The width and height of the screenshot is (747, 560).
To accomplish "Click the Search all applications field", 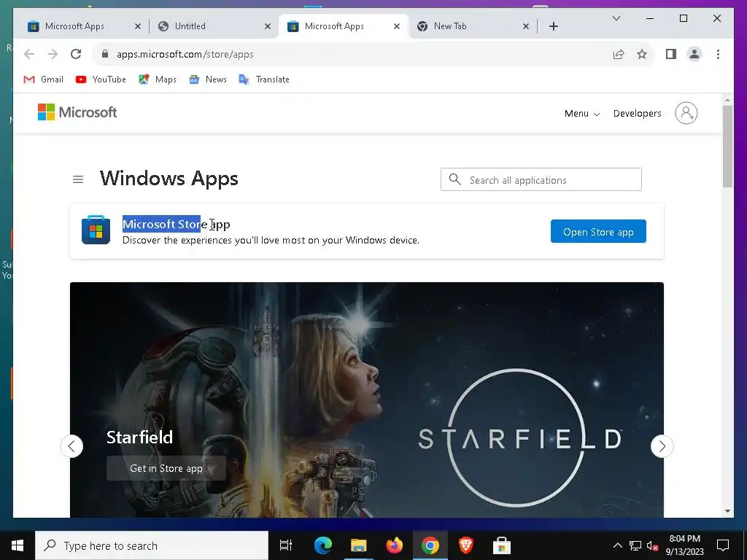I will pos(541,179).
